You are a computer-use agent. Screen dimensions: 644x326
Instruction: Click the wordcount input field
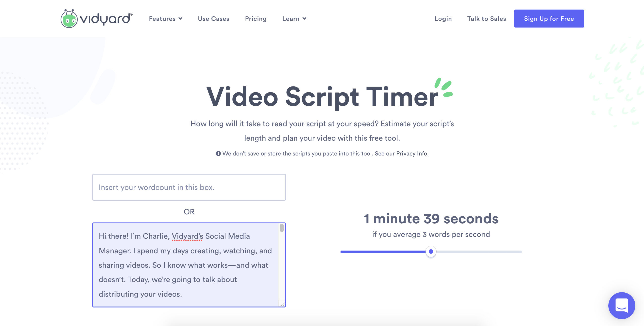tap(189, 187)
